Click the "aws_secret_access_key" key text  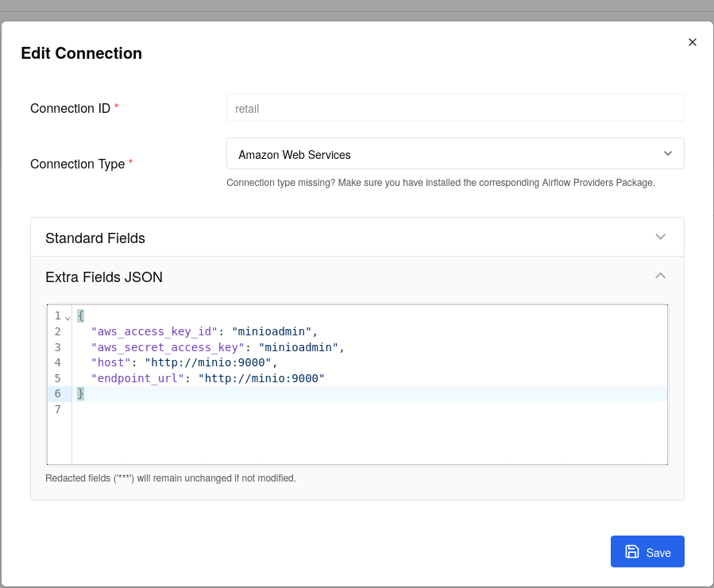168,347
